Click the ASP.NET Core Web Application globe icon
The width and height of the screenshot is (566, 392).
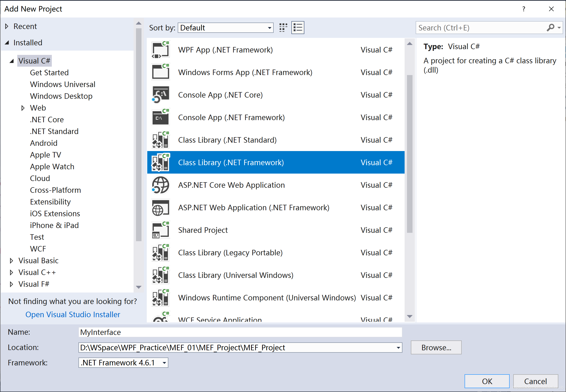160,185
